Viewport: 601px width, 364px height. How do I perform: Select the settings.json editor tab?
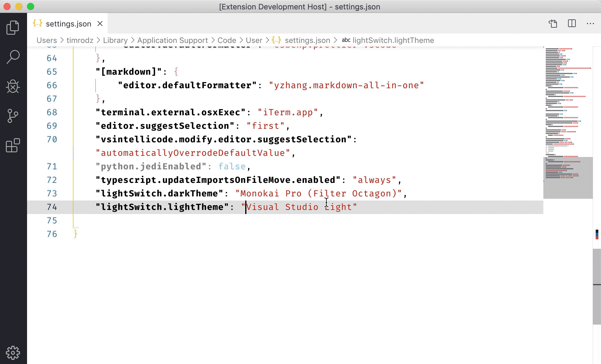(x=68, y=24)
